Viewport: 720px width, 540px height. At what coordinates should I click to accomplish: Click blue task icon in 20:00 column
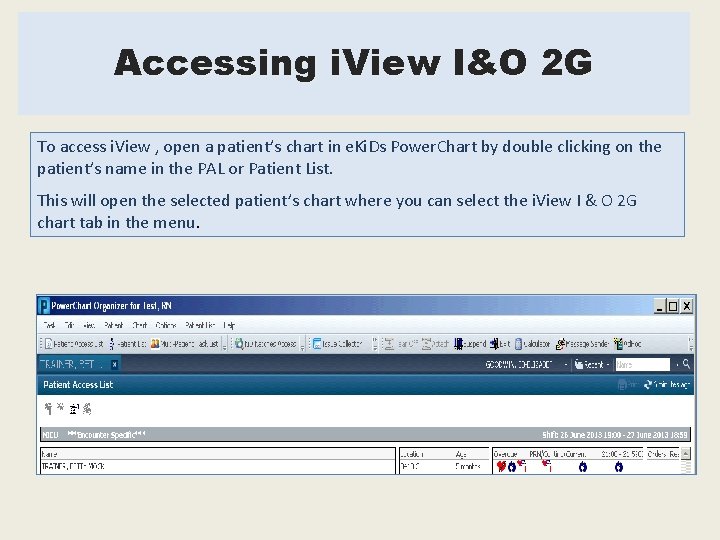point(619,467)
